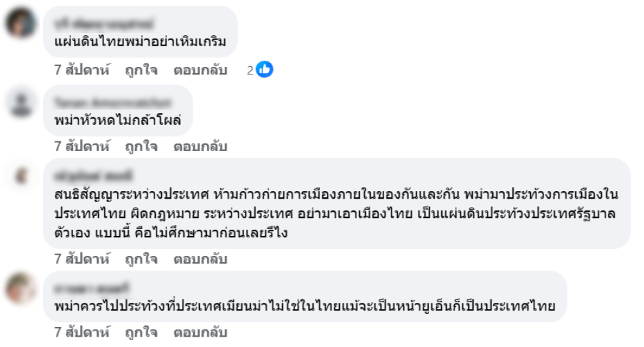Image resolution: width=644 pixels, height=347 pixels.
Task: Click the '7 สัปดาห์' timestamp under the 'พม่าควรไปประท้วง' comment
Action: pos(83,333)
